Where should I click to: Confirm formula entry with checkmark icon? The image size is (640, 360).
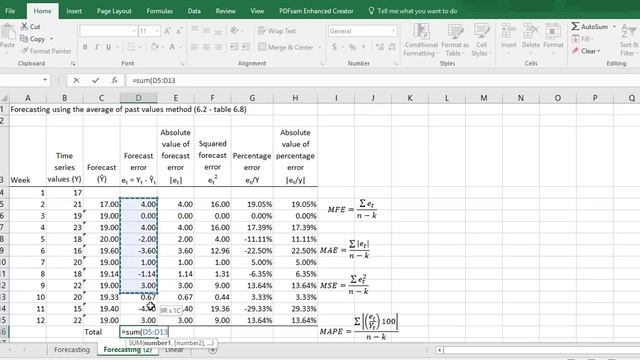click(96, 80)
